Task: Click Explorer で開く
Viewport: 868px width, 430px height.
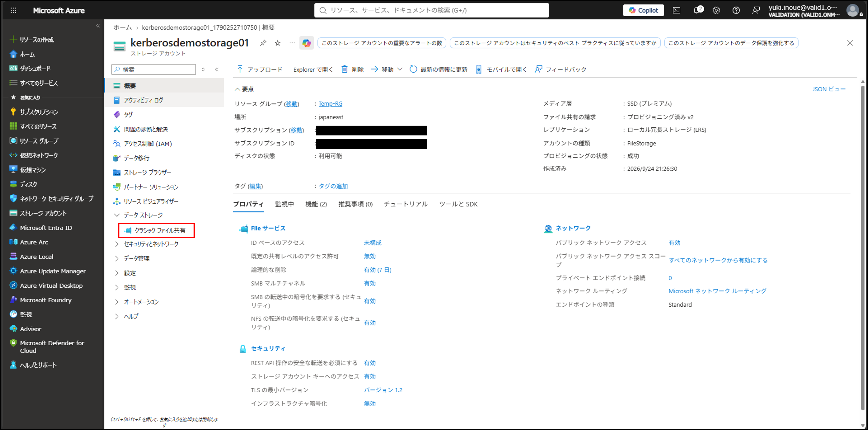Action: tap(313, 69)
